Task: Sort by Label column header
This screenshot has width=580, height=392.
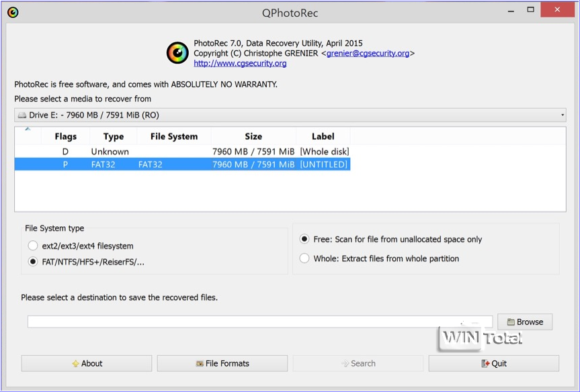Action: (x=323, y=136)
